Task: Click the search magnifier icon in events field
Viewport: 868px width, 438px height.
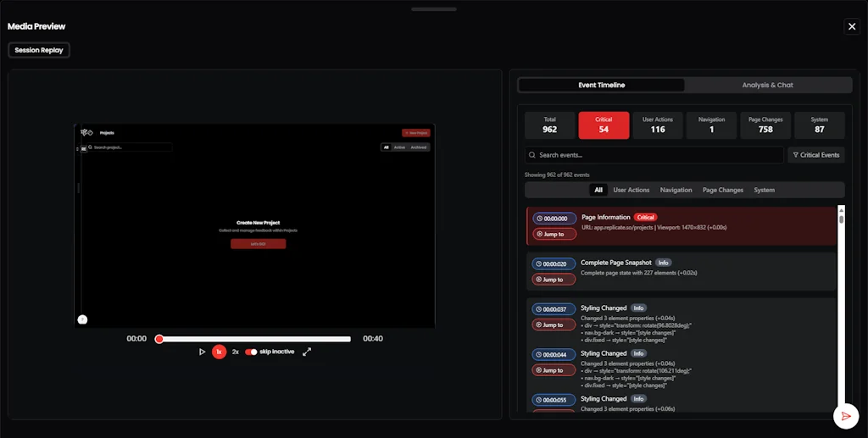Action: (x=532, y=155)
